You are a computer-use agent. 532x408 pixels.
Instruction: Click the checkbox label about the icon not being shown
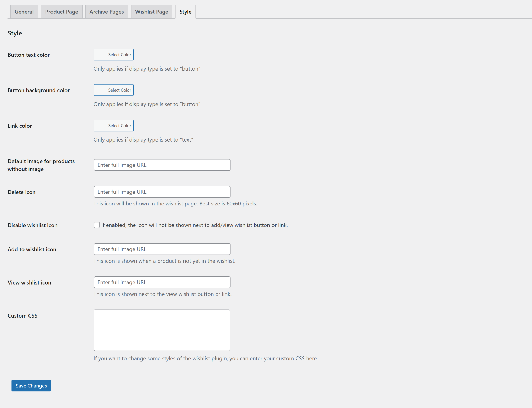tap(194, 225)
